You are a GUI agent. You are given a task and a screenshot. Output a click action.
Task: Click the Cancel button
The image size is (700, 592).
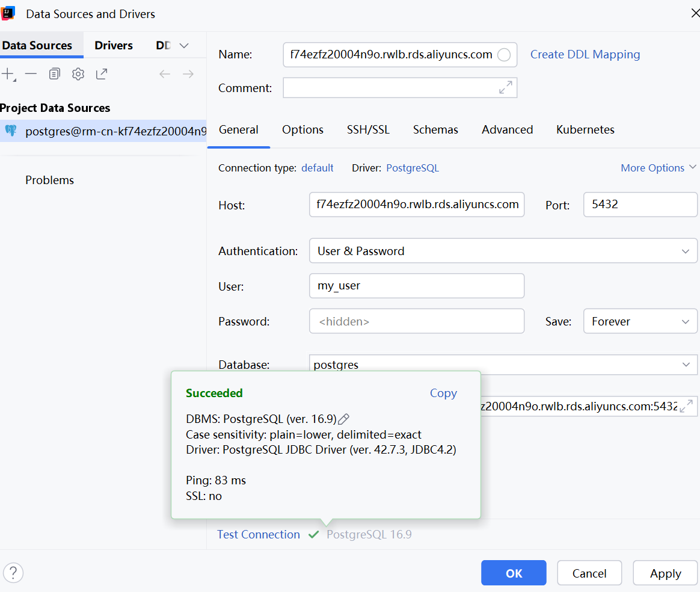coord(589,573)
